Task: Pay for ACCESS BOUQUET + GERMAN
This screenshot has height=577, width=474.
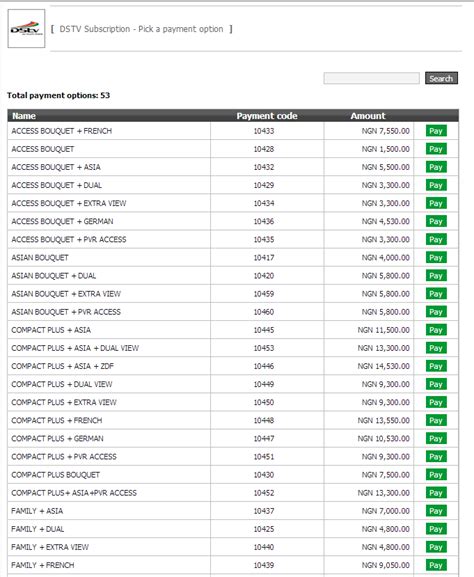Action: point(436,221)
